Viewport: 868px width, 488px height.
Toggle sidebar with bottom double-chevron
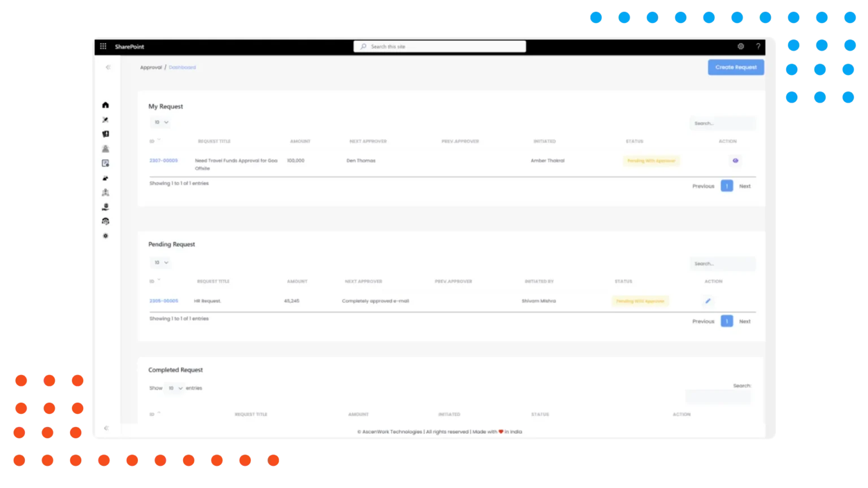click(x=106, y=428)
